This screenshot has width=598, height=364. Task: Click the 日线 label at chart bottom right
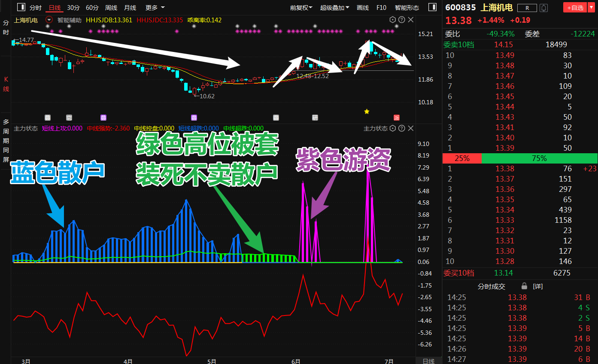(x=428, y=361)
